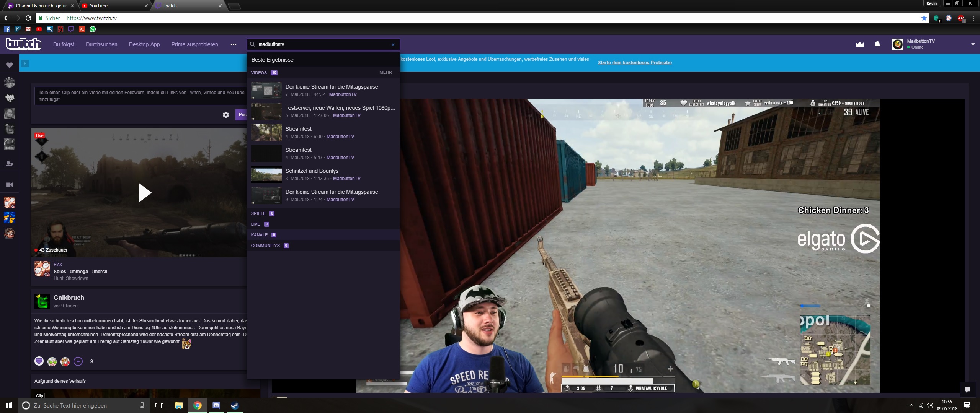This screenshot has width=980, height=413.
Task: Open post settings gear icon
Action: tap(226, 115)
